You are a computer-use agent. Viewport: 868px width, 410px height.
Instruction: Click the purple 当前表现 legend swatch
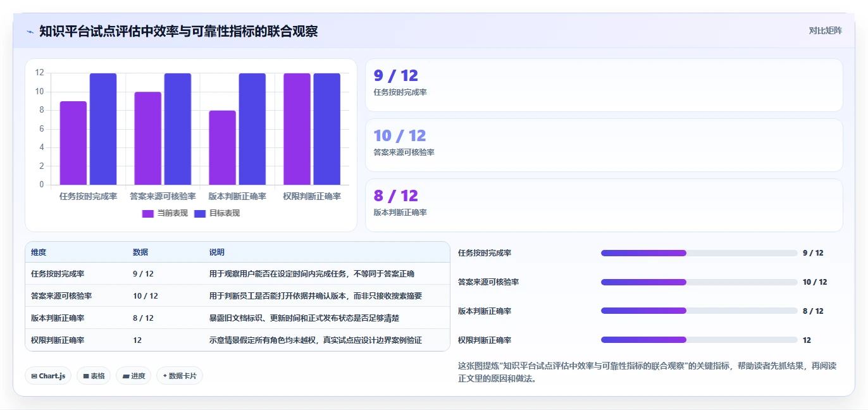point(147,213)
